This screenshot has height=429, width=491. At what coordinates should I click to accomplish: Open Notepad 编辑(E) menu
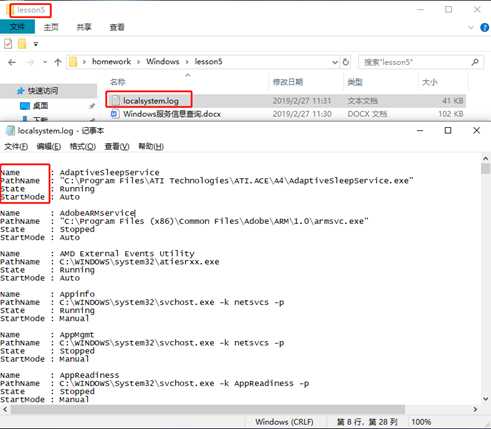(x=49, y=146)
